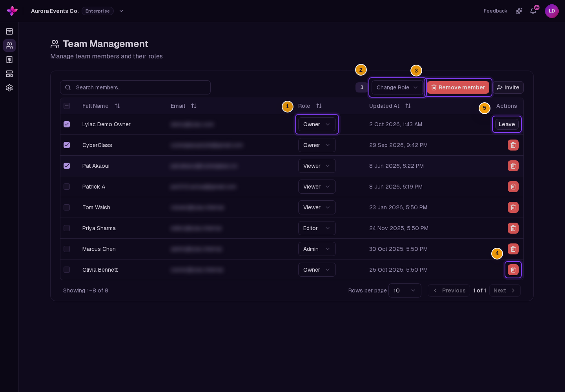This screenshot has height=392, width=565.
Task: Open role dropdown for Lylac Demo Owner
Action: coord(317,124)
